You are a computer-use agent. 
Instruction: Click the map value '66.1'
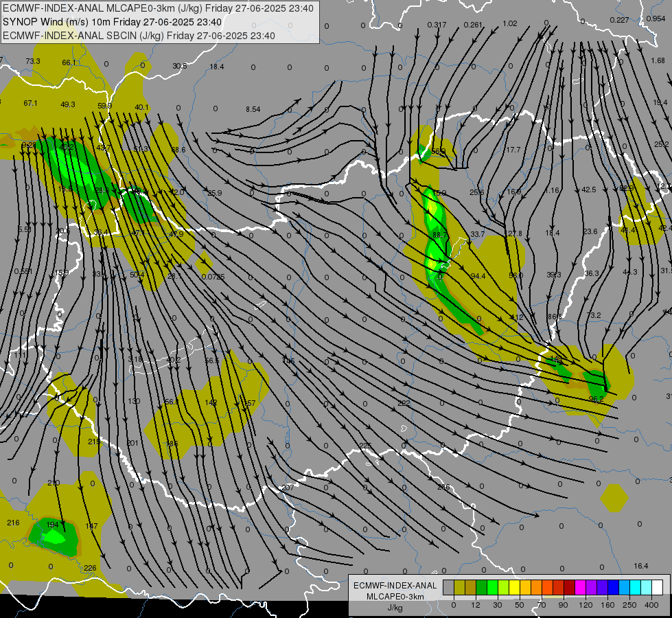(69, 62)
